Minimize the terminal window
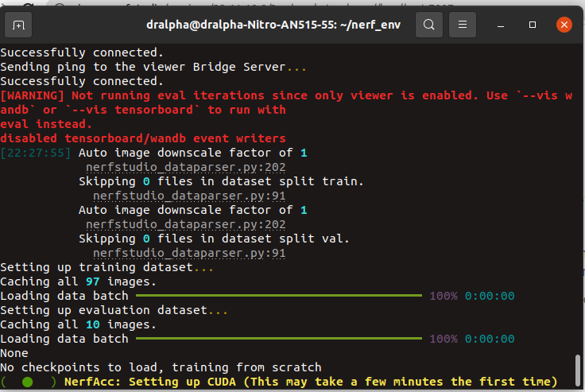 tap(501, 25)
